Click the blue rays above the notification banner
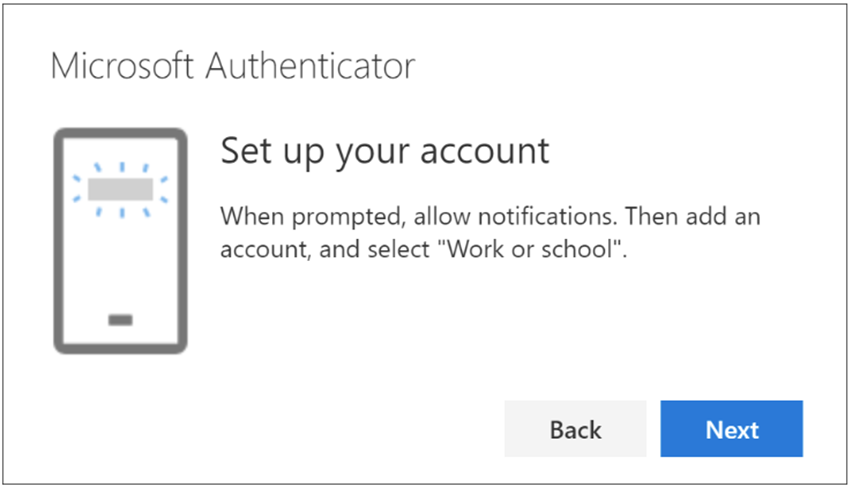Viewport: 852px width, 487px height. [120, 167]
